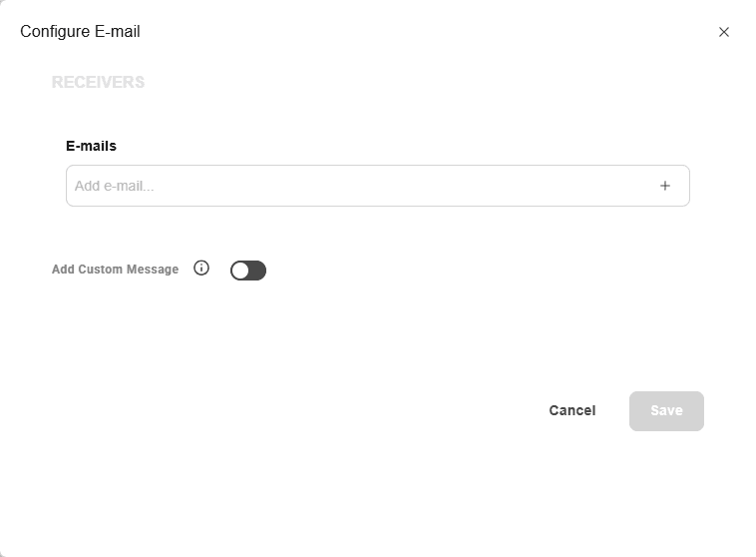Enable the Add Custom Message toggle
Viewport: 756px width, 557px height.
248,271
